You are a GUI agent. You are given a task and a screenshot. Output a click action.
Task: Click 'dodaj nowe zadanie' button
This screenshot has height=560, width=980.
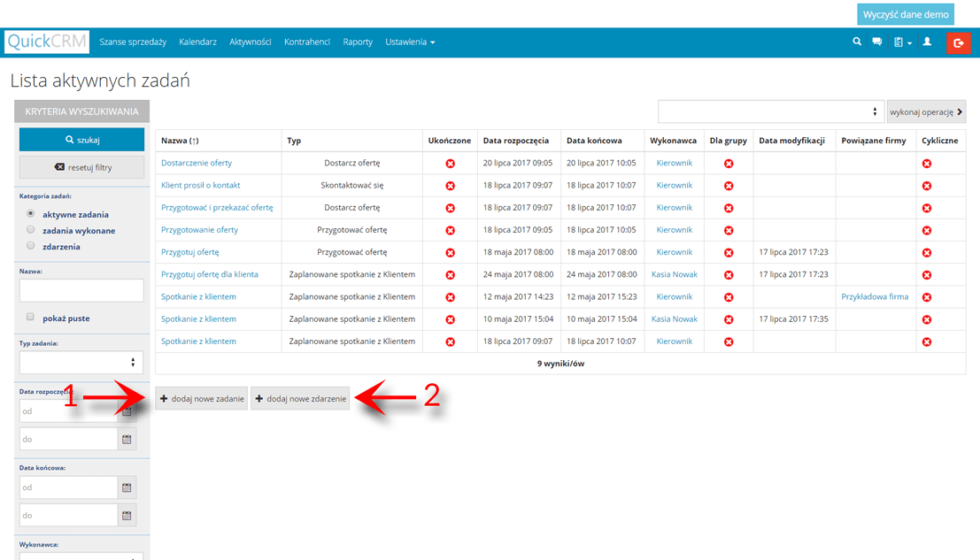point(202,398)
